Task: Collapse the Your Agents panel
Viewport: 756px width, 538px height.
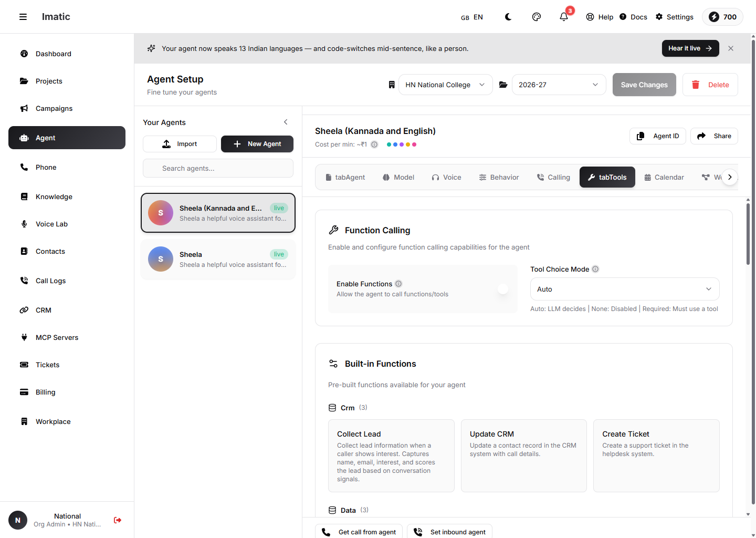Action: point(286,122)
